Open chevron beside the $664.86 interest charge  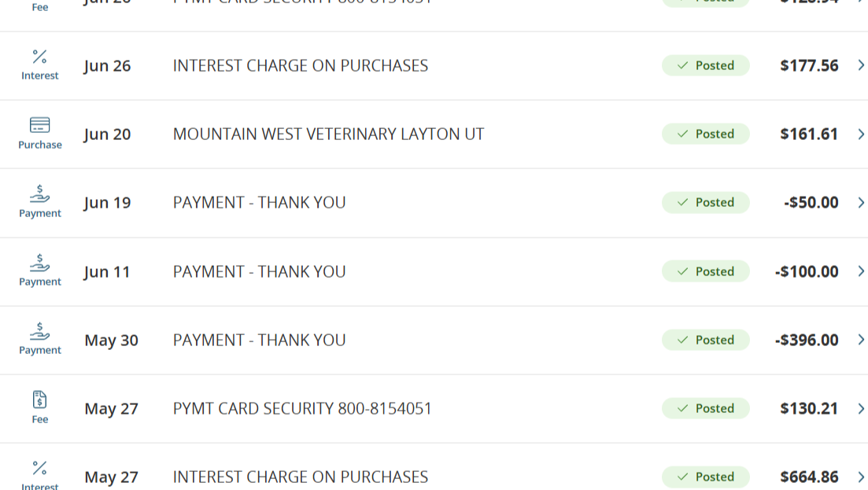point(861,477)
